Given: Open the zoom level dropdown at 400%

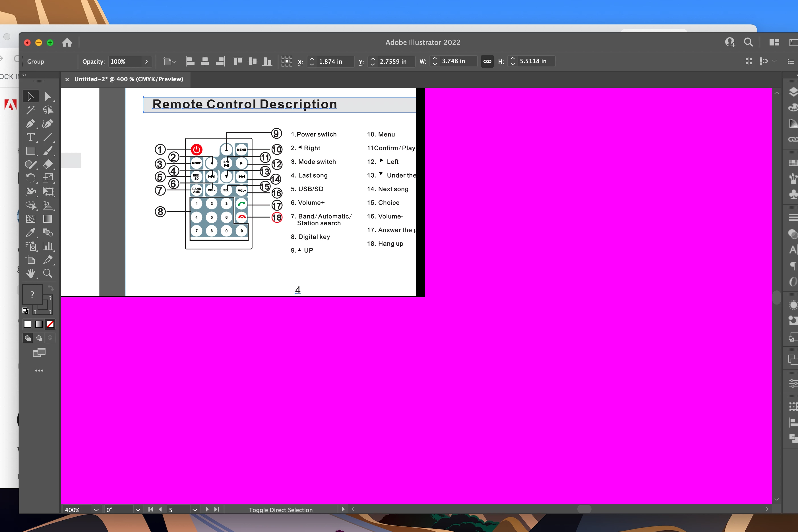Looking at the screenshot, I should 96,510.
